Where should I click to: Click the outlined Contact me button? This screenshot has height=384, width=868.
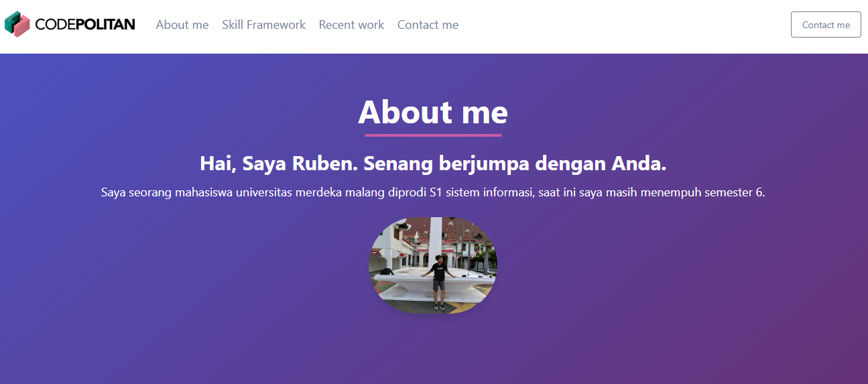pyautogui.click(x=826, y=25)
